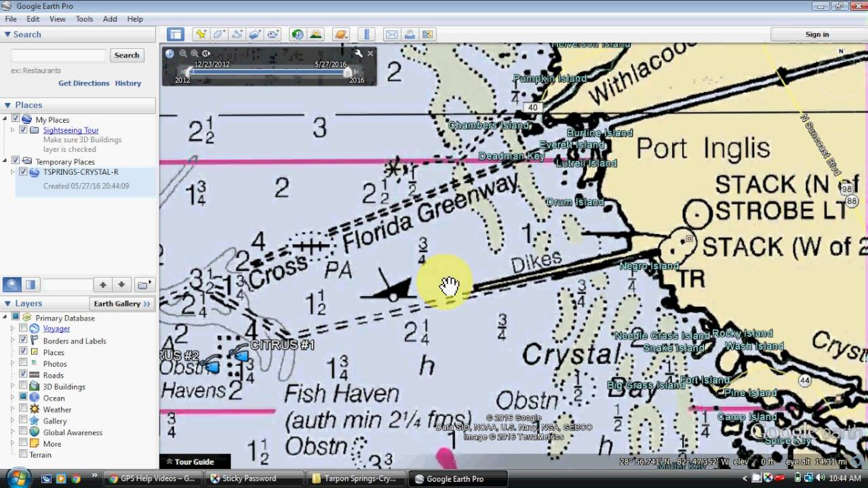Viewport: 868px width, 488px height.
Task: Open the Tools menu
Action: coord(84,19)
